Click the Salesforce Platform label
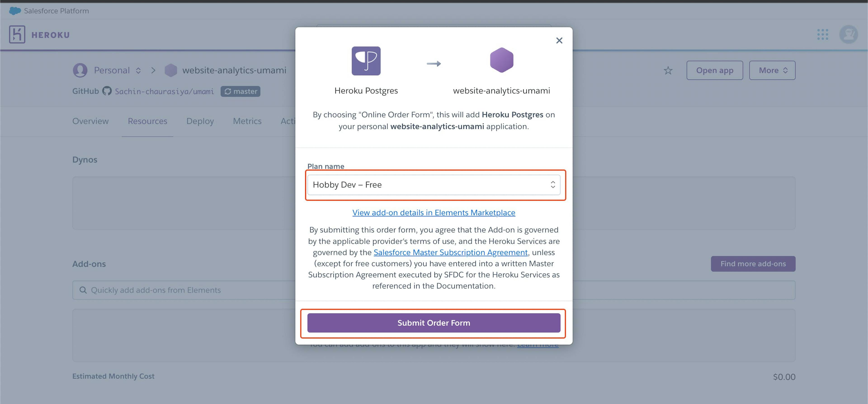The height and width of the screenshot is (404, 868). pyautogui.click(x=56, y=11)
